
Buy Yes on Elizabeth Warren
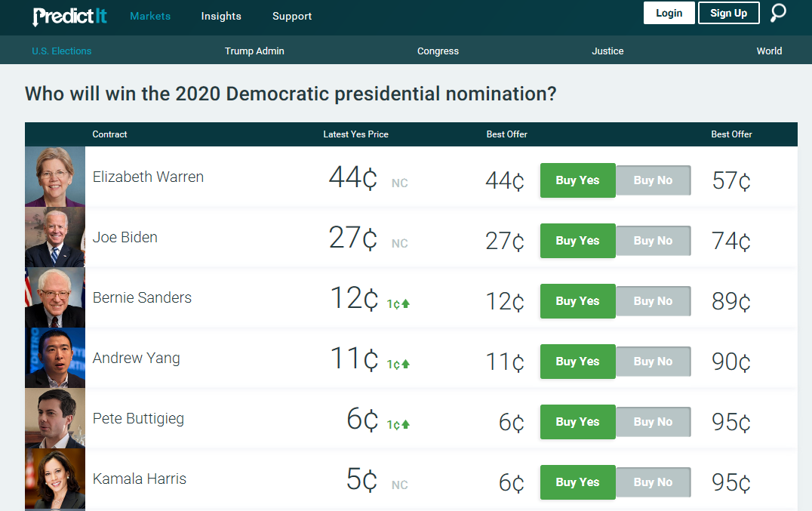tap(577, 180)
